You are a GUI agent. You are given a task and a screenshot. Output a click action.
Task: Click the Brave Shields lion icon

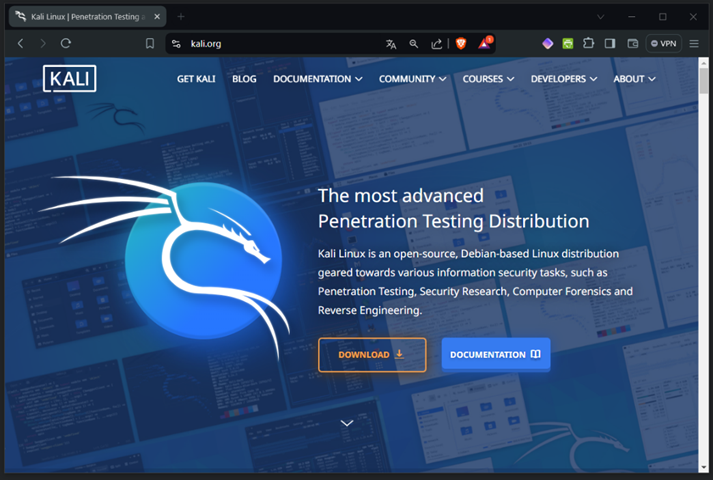click(461, 44)
